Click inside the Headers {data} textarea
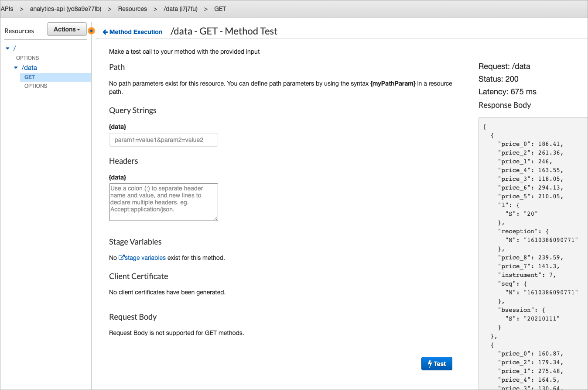Screen dimensions: 588x390 tap(163, 202)
